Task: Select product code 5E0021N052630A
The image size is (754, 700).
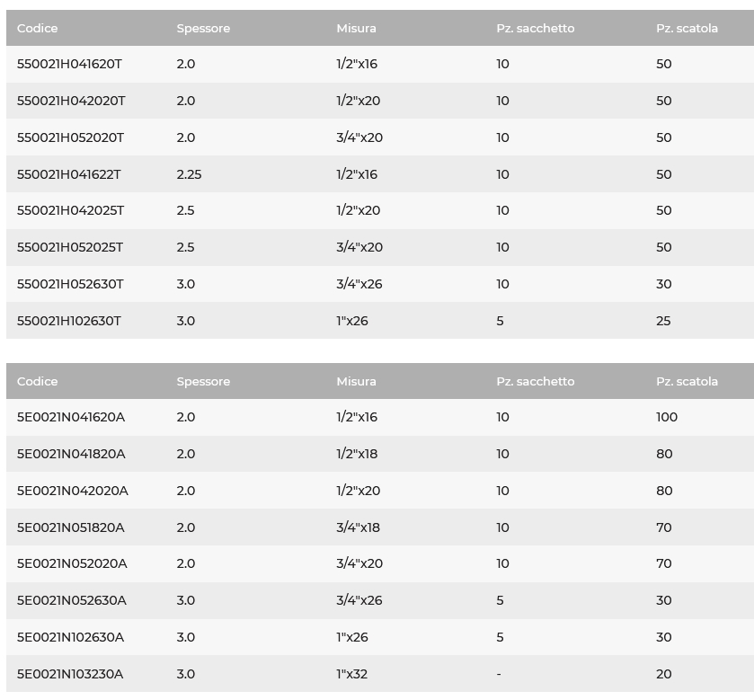Action: 72,600
